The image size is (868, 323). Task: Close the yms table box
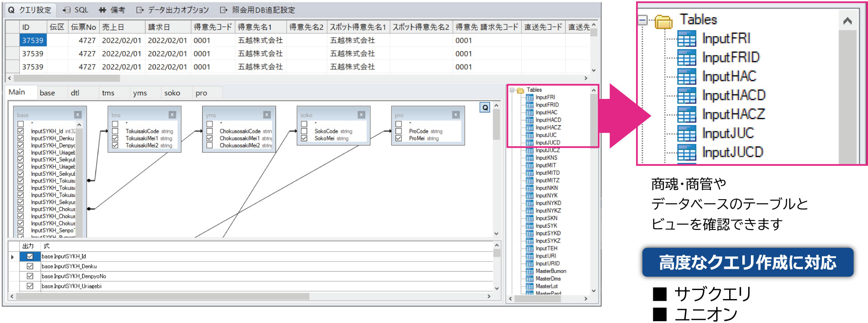tap(267, 115)
